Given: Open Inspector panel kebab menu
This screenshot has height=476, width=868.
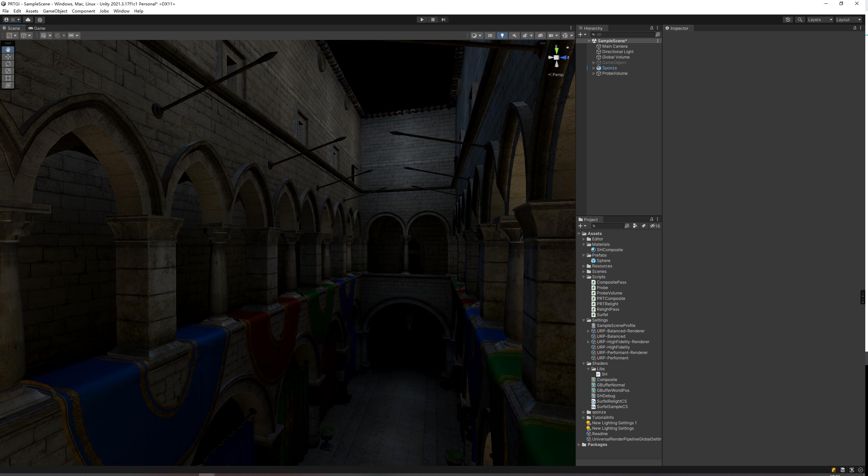Looking at the screenshot, I should pos(861,28).
